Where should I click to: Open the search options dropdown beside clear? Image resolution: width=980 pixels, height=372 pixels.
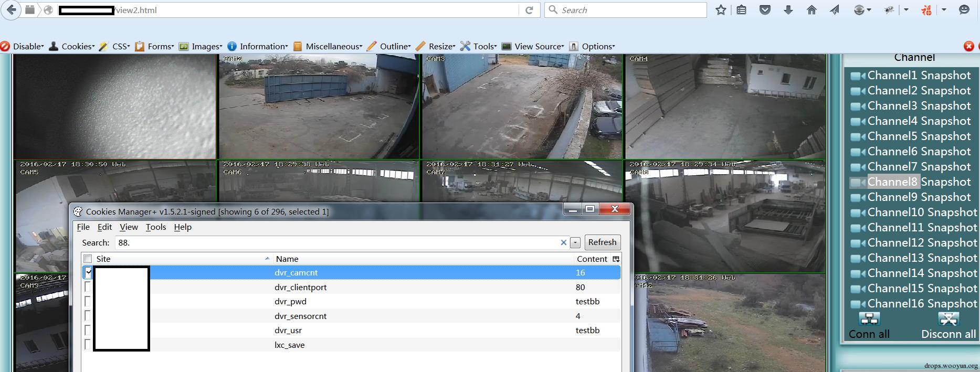pyautogui.click(x=575, y=242)
